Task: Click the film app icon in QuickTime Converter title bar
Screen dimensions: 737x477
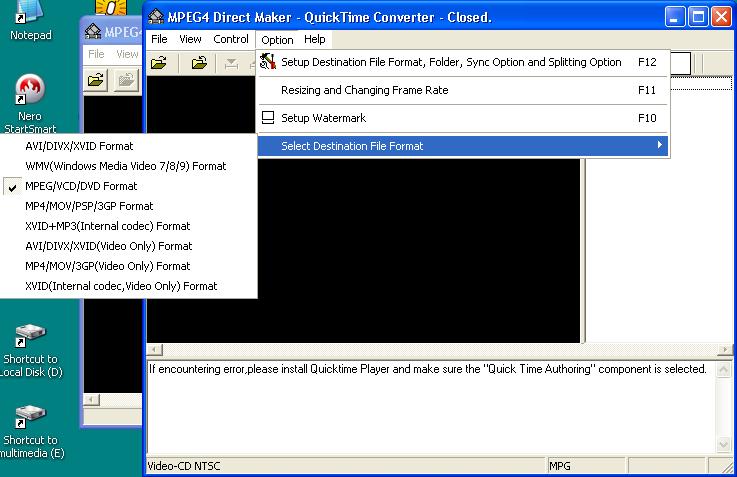Action: coord(156,17)
